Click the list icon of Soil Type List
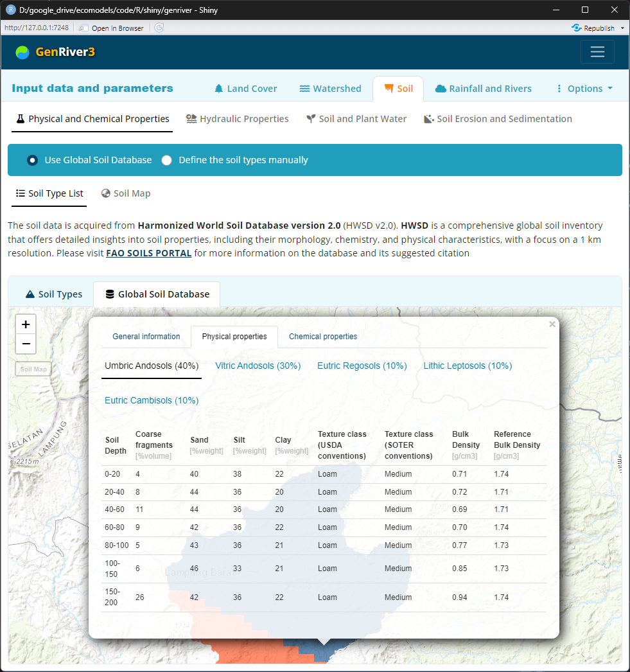This screenshot has height=672, width=630. click(20, 193)
